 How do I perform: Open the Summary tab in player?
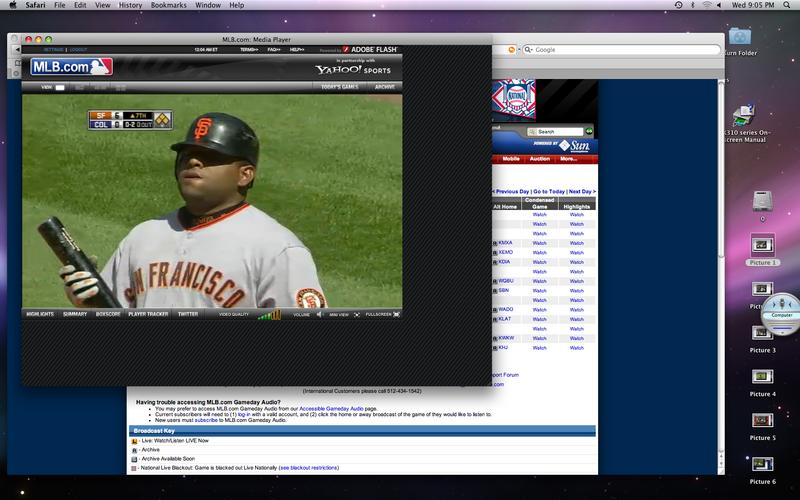pos(75,314)
